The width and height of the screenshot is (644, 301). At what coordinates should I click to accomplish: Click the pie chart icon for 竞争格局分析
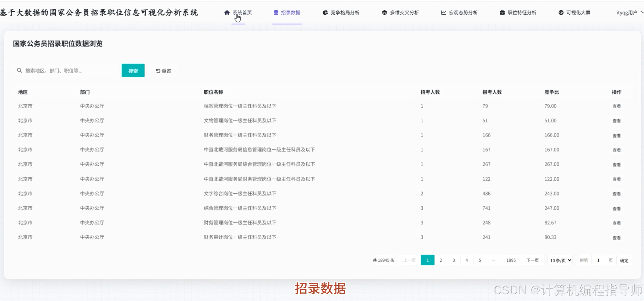[325, 13]
